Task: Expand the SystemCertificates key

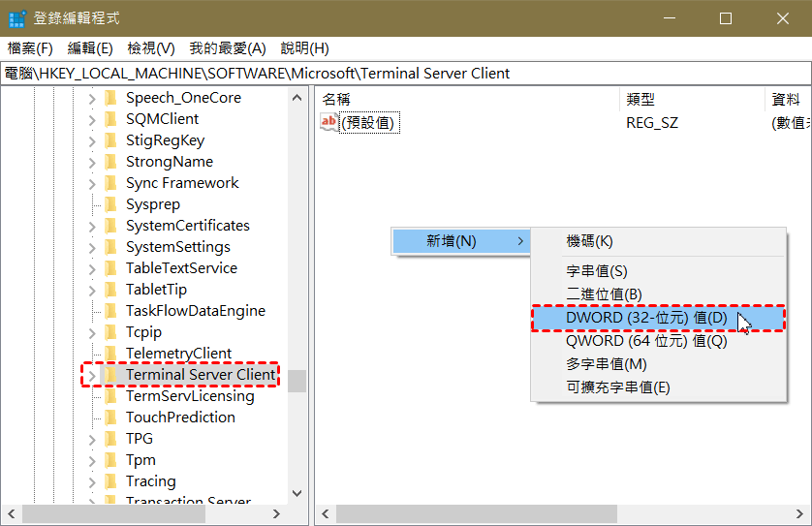Action: [92, 227]
